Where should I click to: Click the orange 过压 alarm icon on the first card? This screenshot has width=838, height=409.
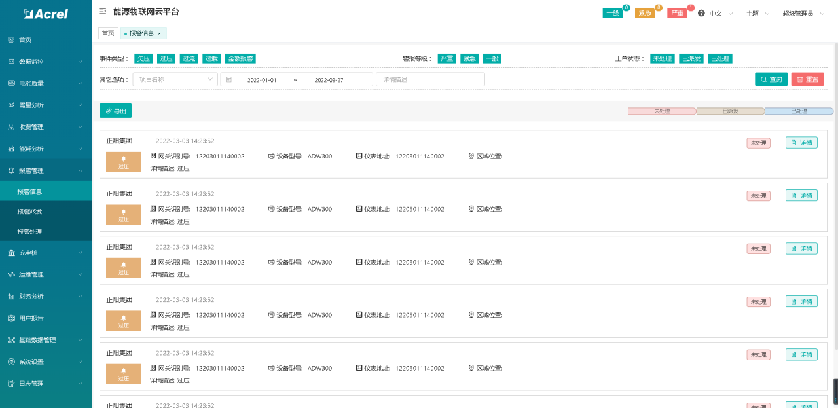coord(123,162)
